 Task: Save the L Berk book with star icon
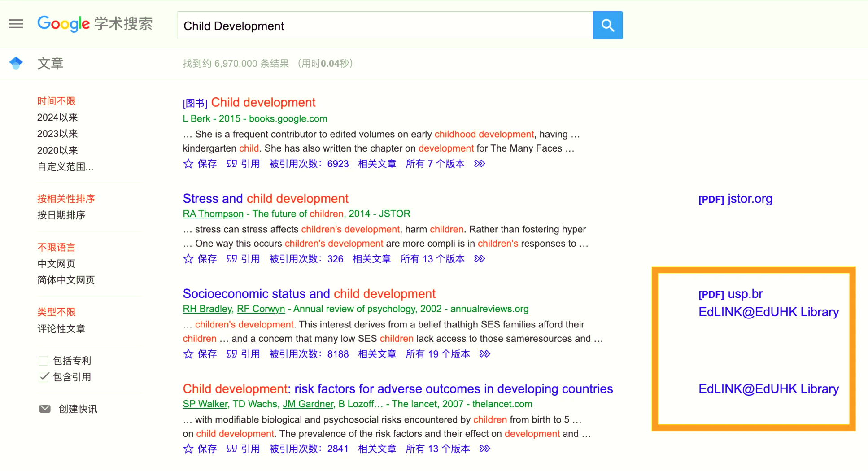188,164
